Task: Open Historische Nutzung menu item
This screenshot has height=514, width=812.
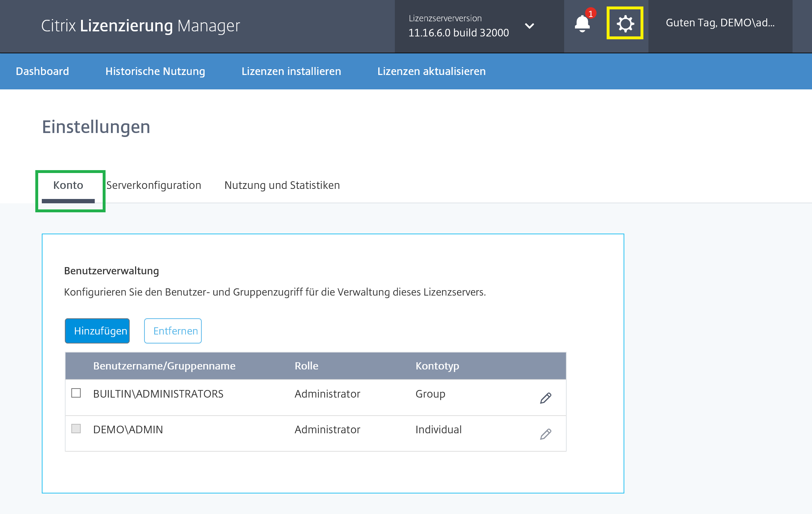Action: click(155, 71)
